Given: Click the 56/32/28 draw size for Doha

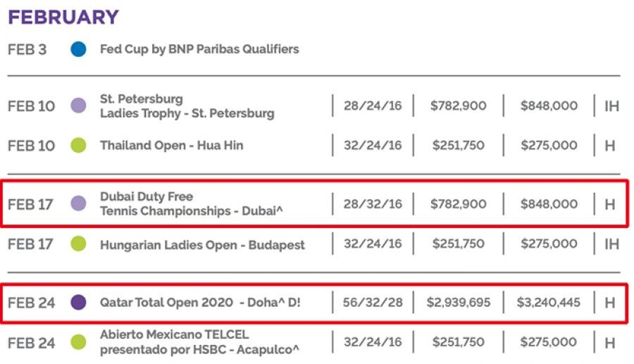Looking at the screenshot, I should (x=373, y=303).
